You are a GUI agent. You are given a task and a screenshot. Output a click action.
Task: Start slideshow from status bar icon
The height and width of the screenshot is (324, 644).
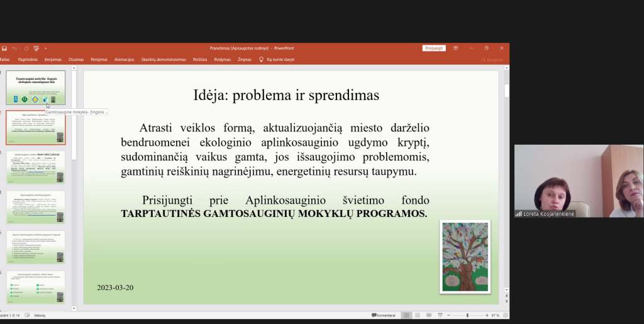[x=440, y=315]
